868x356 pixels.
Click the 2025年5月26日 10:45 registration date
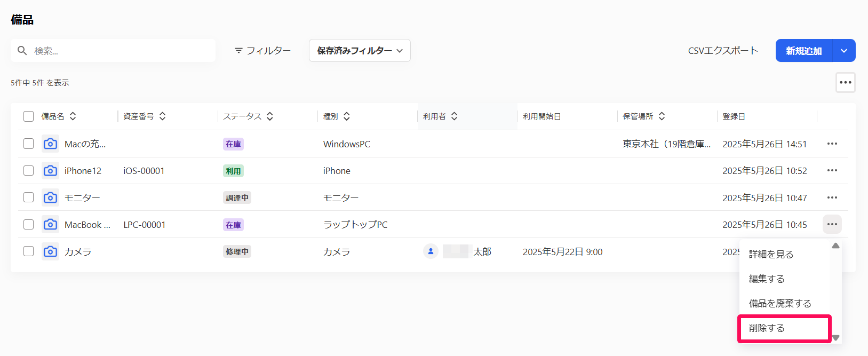point(765,225)
